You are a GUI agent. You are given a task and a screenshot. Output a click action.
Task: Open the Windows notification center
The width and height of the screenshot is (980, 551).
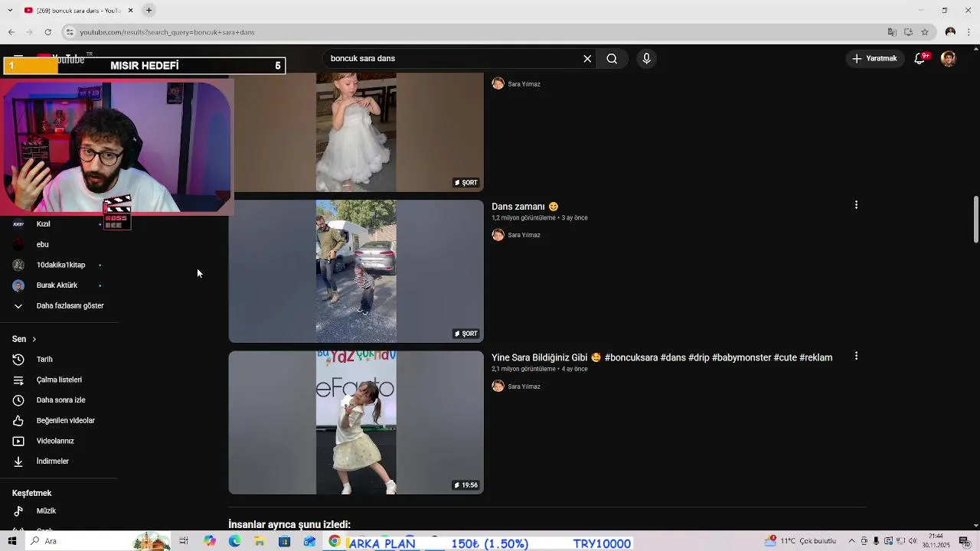pos(964,541)
